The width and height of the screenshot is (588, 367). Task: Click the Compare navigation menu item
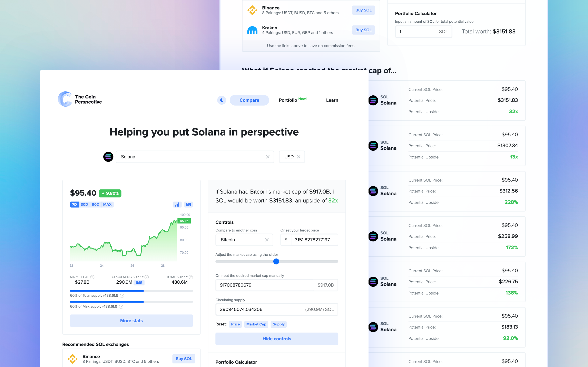249,100
